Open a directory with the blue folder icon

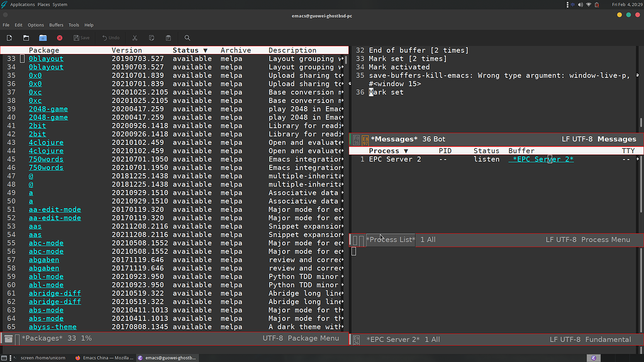[43, 38]
